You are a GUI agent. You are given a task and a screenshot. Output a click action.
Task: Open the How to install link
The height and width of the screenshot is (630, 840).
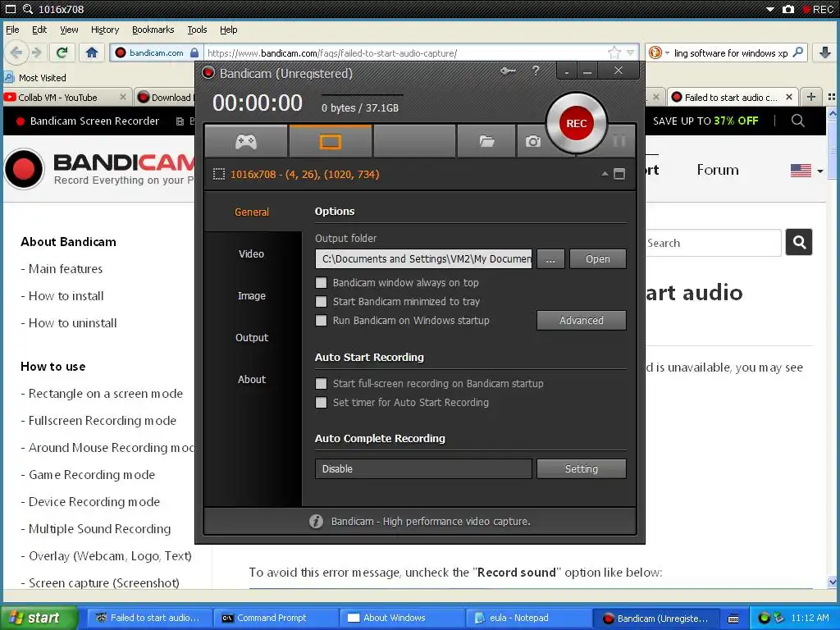(66, 295)
